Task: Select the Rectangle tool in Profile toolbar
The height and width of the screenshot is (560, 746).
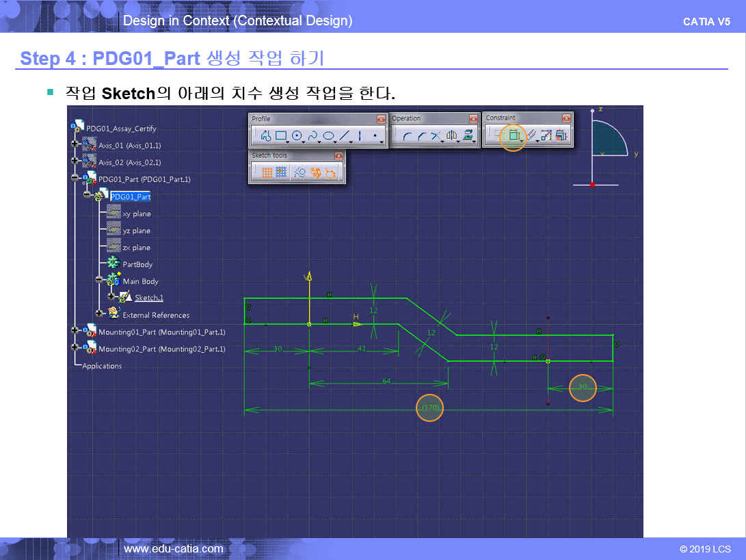Action: tap(281, 136)
